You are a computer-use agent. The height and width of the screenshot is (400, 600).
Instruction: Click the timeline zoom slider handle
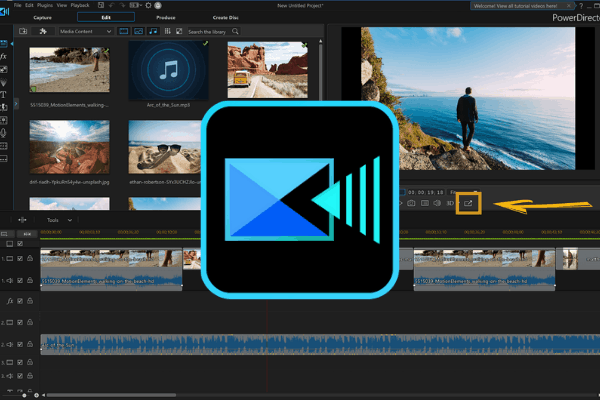(24, 395)
